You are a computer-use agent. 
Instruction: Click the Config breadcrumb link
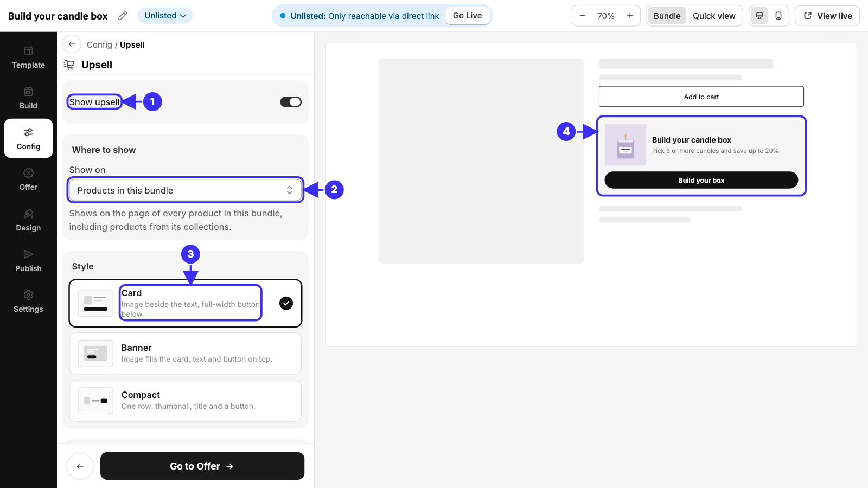tap(99, 45)
